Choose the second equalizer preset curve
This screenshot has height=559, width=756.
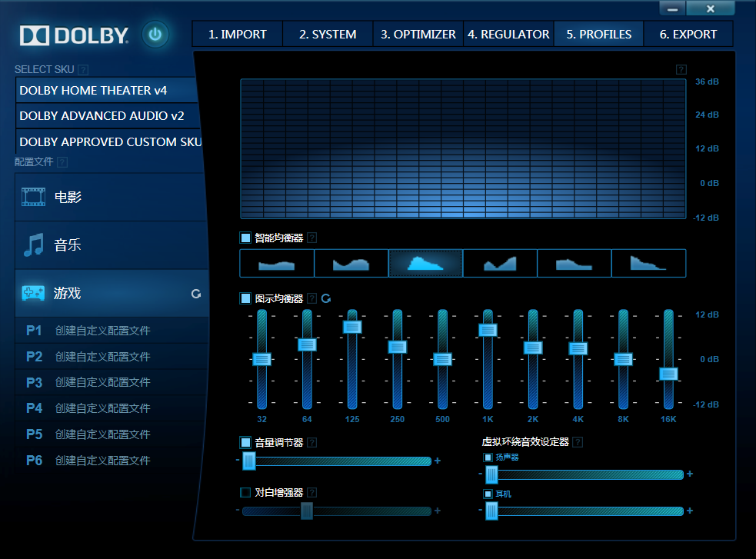(x=351, y=263)
